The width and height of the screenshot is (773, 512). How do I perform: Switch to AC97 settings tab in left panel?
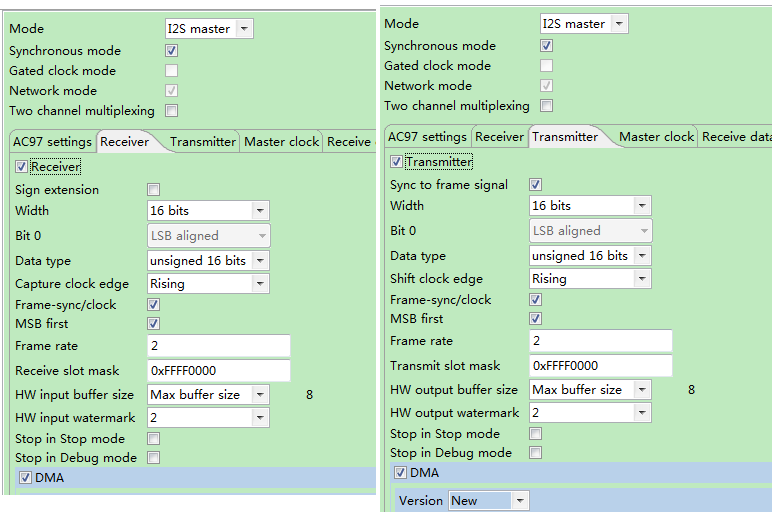pyautogui.click(x=52, y=142)
